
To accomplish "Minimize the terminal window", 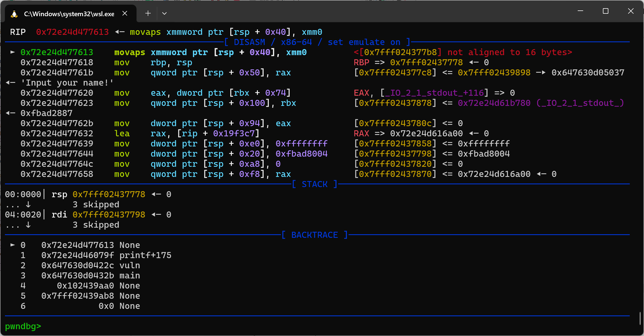I will [x=580, y=11].
